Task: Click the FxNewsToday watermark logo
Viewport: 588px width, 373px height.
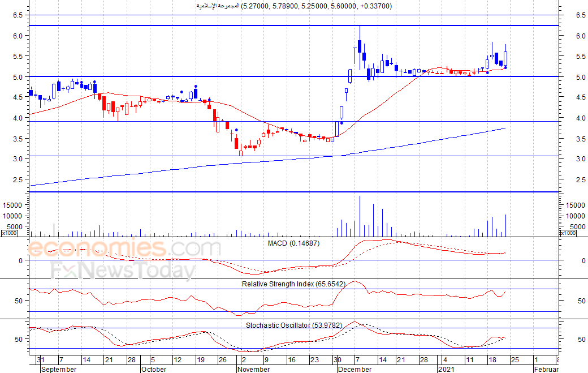Action: point(123,271)
